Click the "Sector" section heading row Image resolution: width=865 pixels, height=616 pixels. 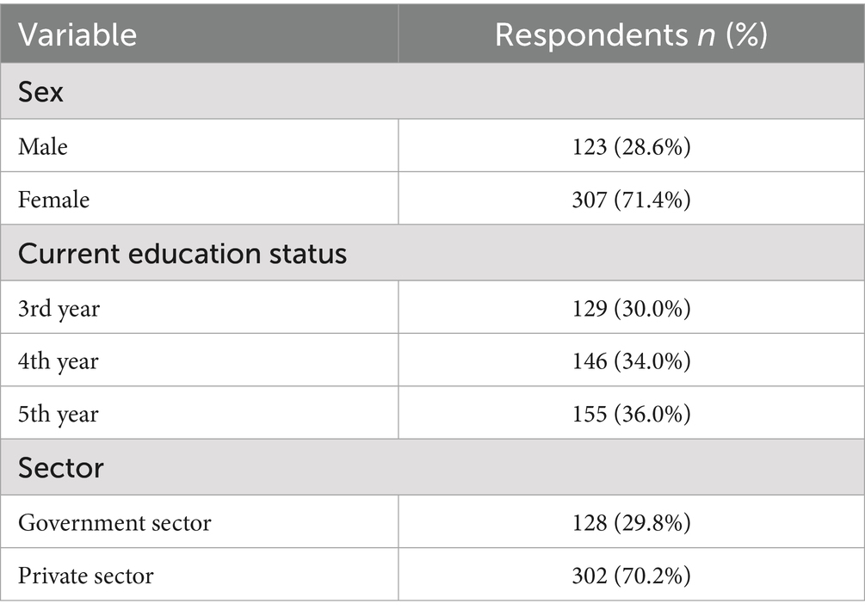[x=61, y=468]
